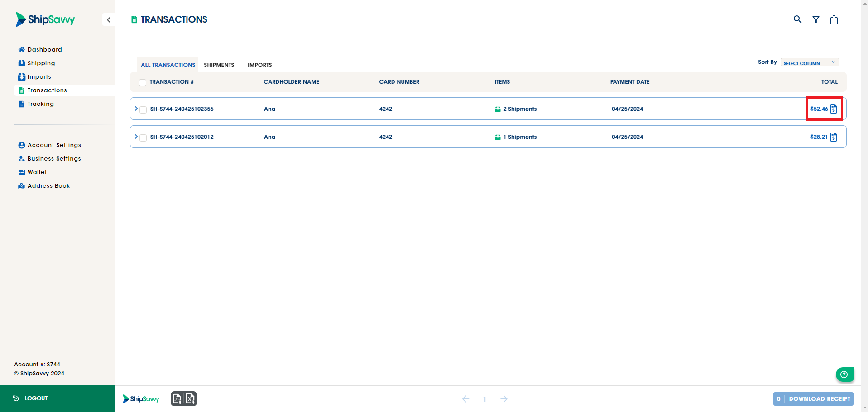Screen dimensions: 868x412
Task: Switch to the Shipments tab
Action: pyautogui.click(x=219, y=65)
